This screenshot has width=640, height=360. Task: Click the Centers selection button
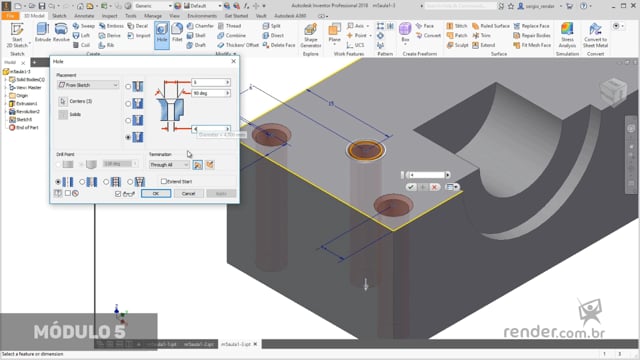point(63,101)
